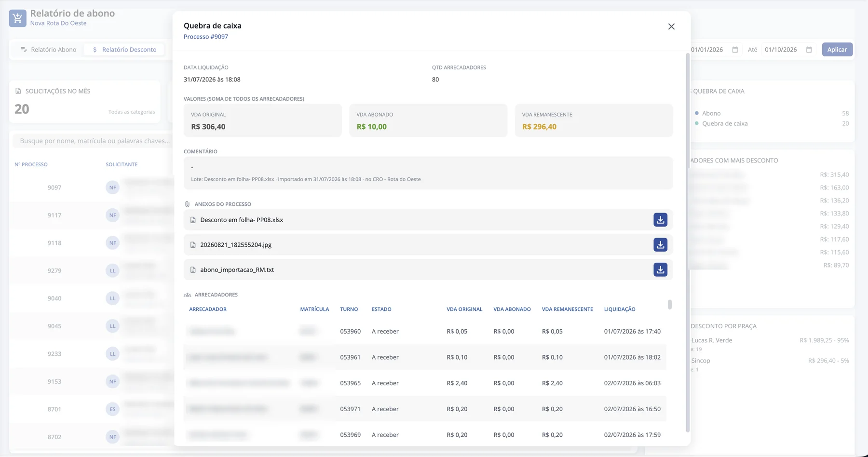The height and width of the screenshot is (457, 868).
Task: Apply the date filter with Aplicar
Action: pyautogui.click(x=837, y=50)
